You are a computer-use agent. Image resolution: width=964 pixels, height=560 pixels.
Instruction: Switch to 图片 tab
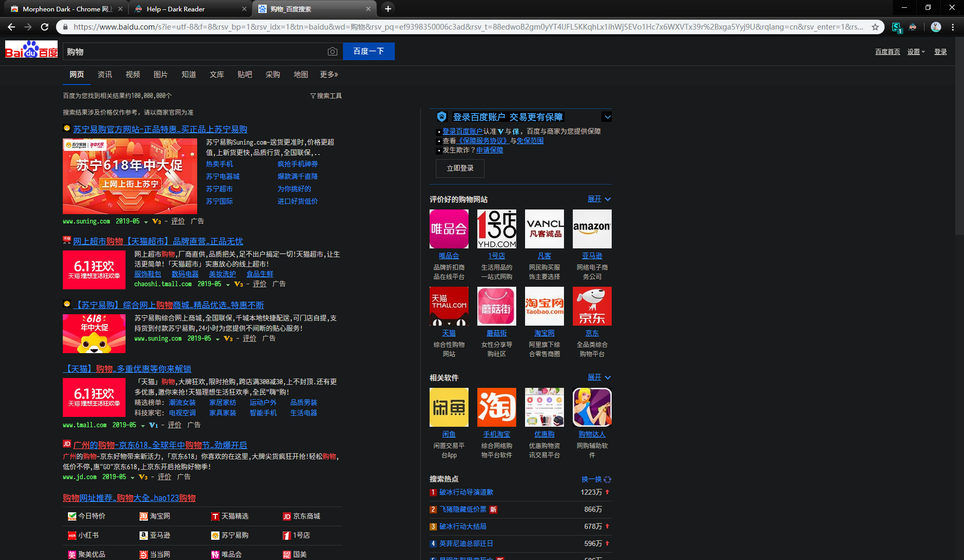click(x=161, y=75)
